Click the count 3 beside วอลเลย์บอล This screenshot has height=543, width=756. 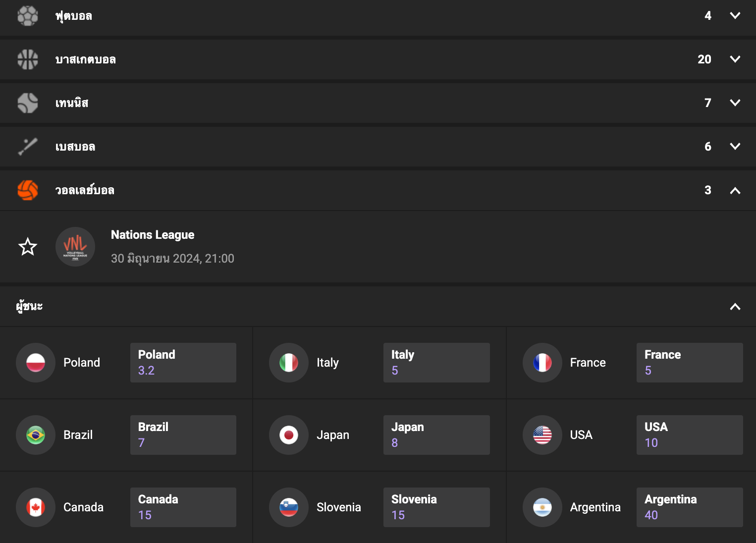pyautogui.click(x=708, y=190)
